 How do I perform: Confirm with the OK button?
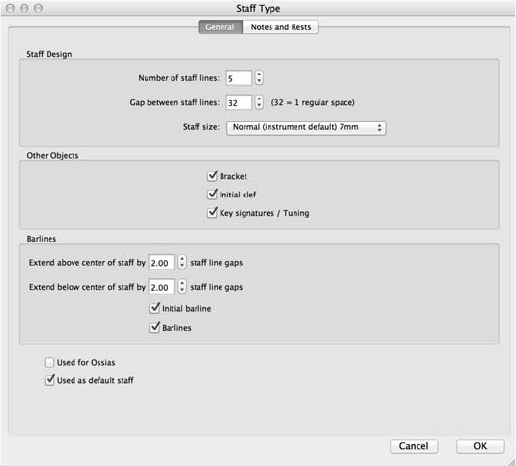tap(480, 446)
